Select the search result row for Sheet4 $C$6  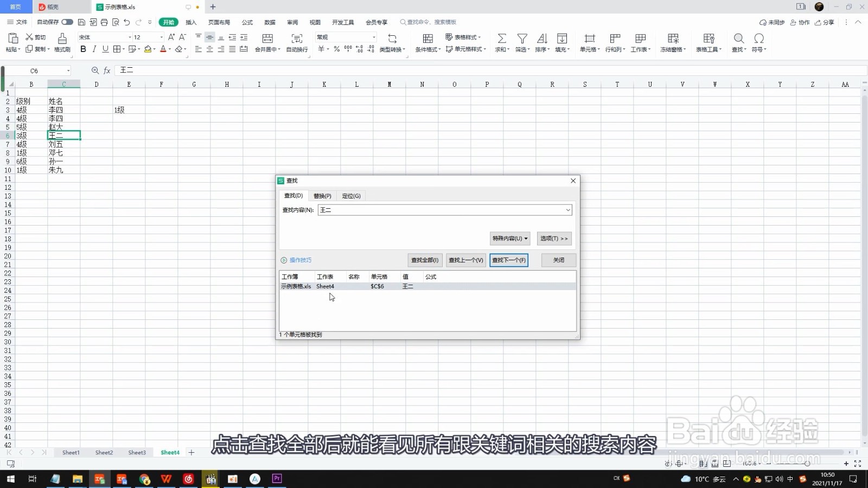tap(427, 286)
